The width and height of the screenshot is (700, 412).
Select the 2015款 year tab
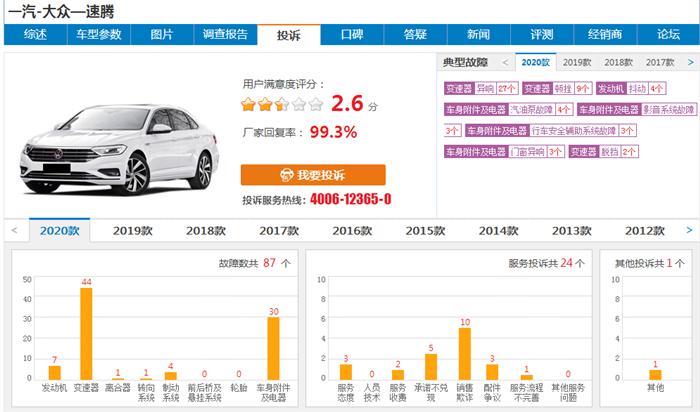coord(425,231)
